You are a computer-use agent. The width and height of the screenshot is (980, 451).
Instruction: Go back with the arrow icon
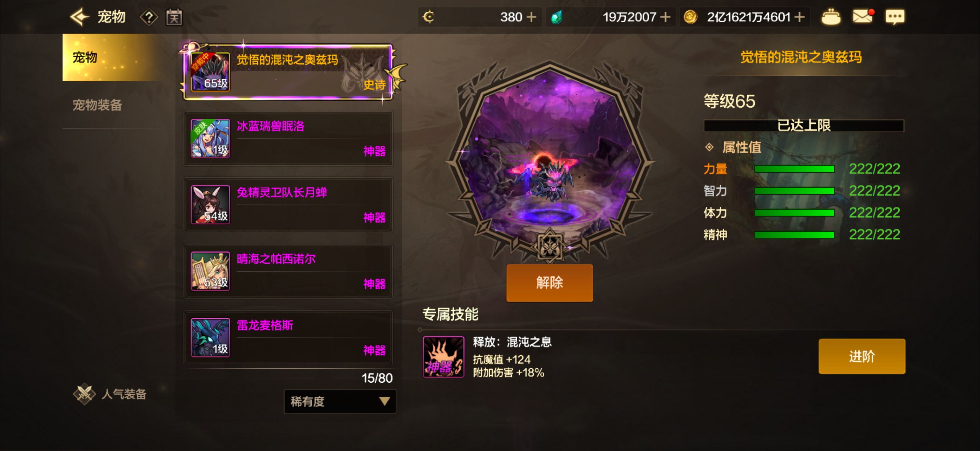pos(79,17)
